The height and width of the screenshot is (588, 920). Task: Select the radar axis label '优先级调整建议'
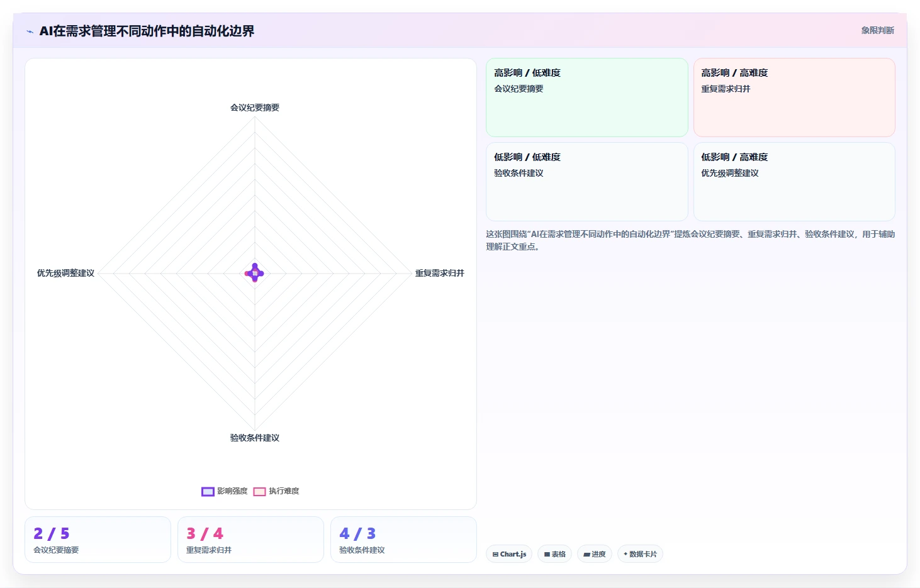(65, 273)
